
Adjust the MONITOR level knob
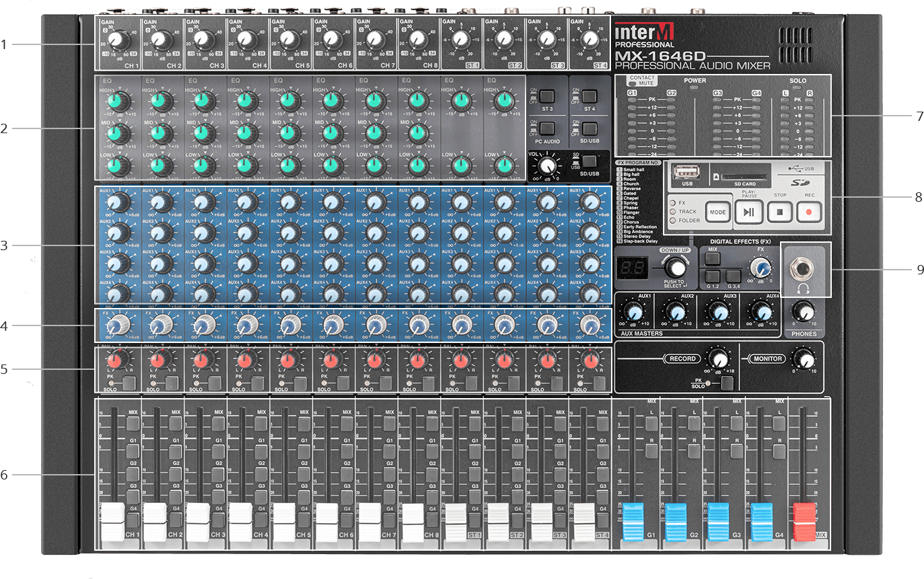(804, 358)
